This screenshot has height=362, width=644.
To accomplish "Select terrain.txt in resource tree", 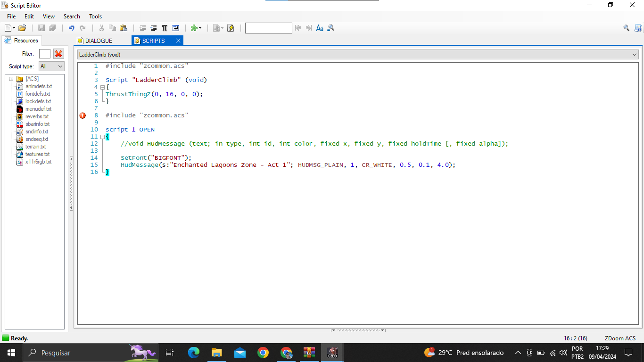I will coord(35,147).
